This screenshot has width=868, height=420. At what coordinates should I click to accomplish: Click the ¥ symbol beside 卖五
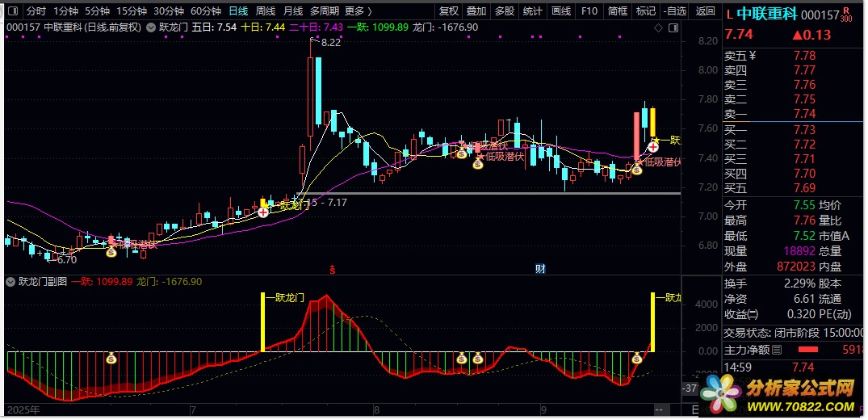coord(752,56)
